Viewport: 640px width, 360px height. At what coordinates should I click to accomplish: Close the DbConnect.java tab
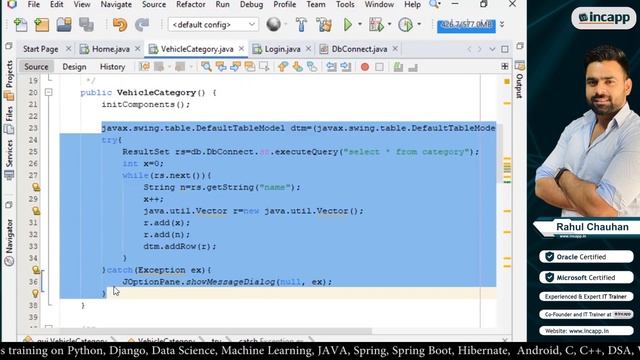click(395, 49)
